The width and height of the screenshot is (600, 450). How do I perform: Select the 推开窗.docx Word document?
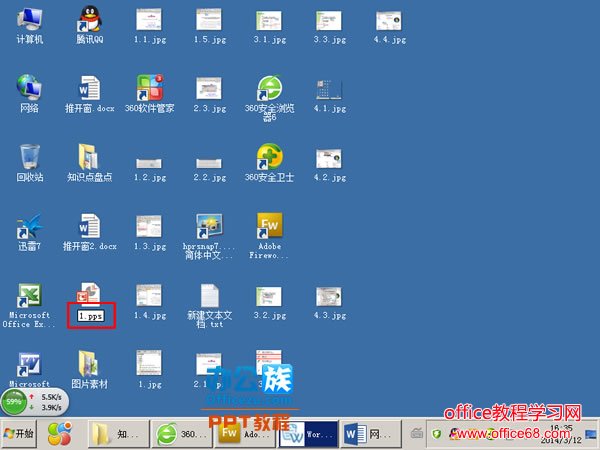pos(90,94)
